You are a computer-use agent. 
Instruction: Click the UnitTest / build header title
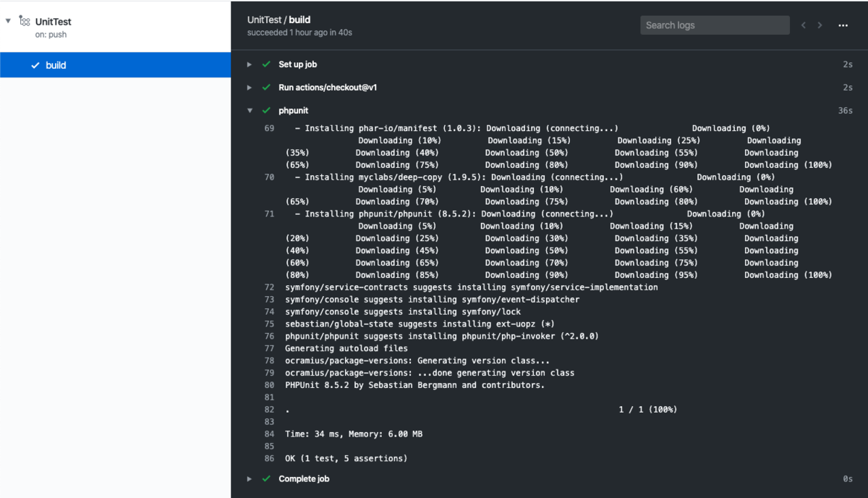[x=279, y=20]
